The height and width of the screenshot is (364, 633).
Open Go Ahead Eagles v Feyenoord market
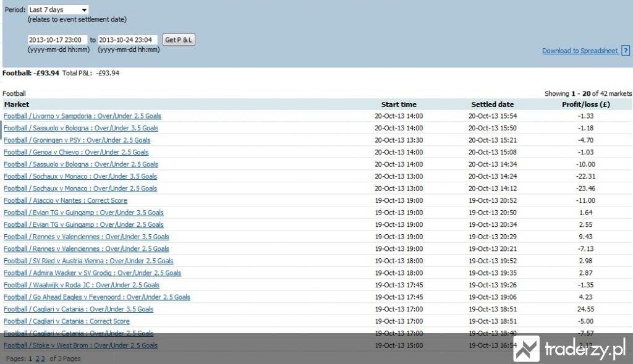(x=97, y=297)
